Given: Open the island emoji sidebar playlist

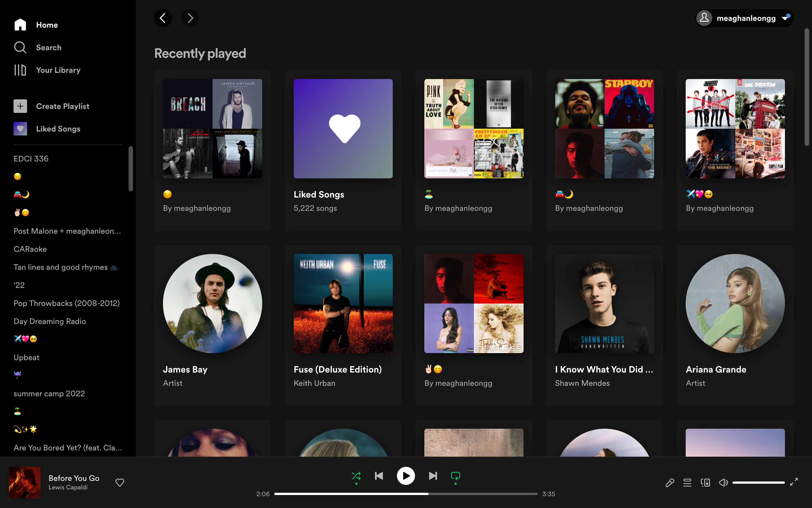Looking at the screenshot, I should 17,411.
